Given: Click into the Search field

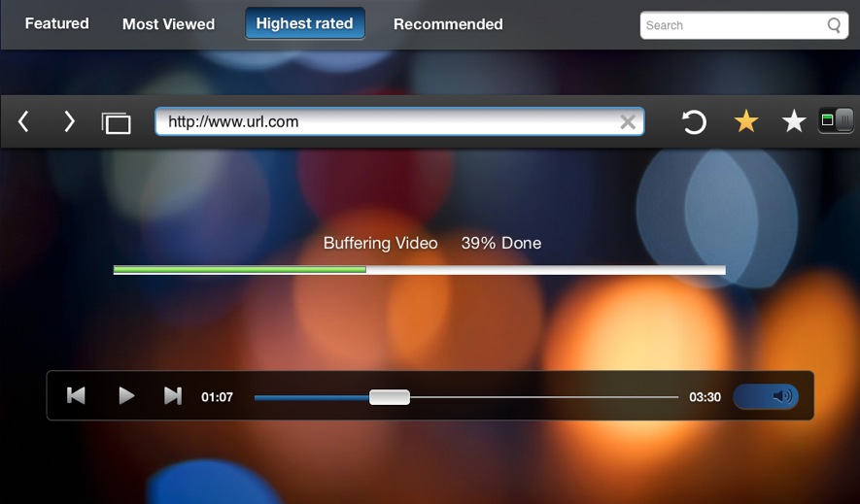Looking at the screenshot, I should click(x=743, y=25).
